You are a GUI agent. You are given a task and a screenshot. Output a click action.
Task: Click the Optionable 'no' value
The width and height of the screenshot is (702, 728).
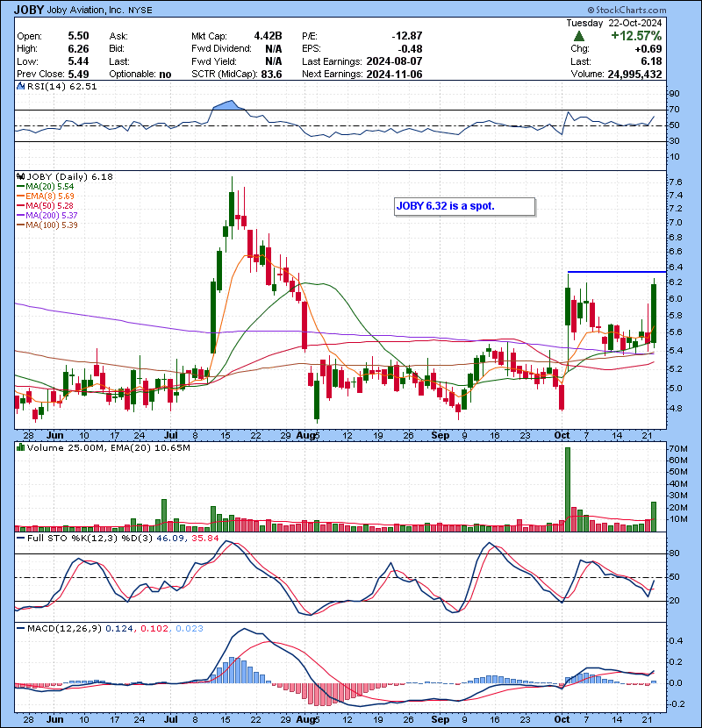point(165,75)
